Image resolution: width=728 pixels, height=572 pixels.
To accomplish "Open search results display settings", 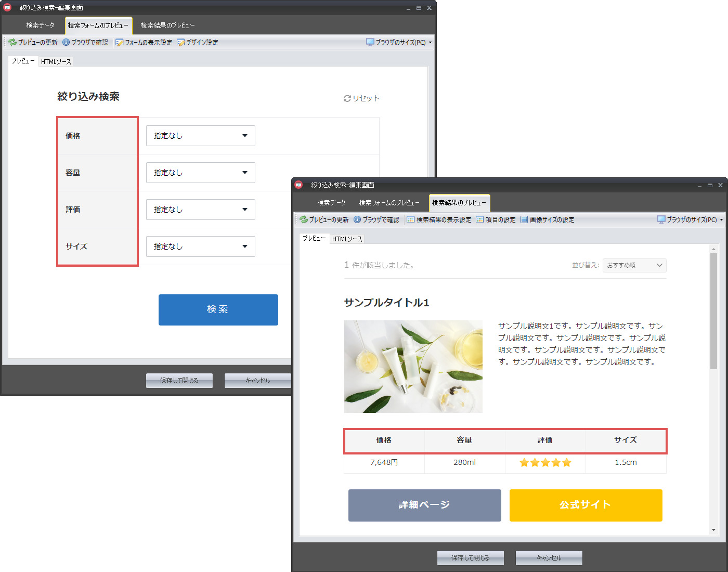I will coord(439,220).
